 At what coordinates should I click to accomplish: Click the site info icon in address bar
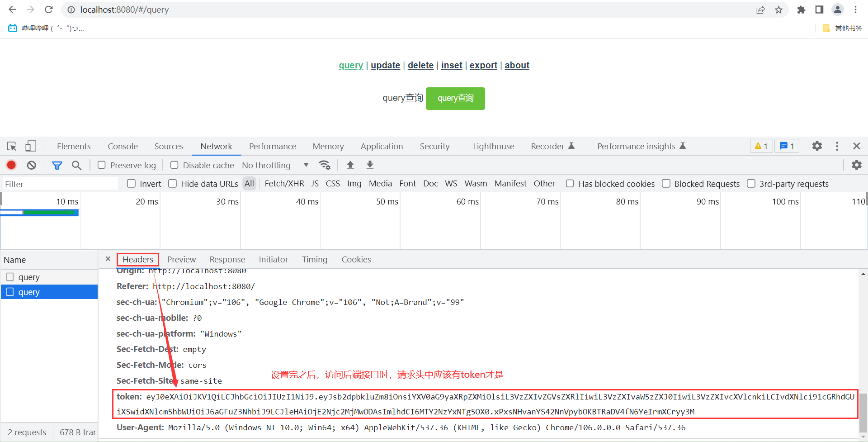point(71,10)
